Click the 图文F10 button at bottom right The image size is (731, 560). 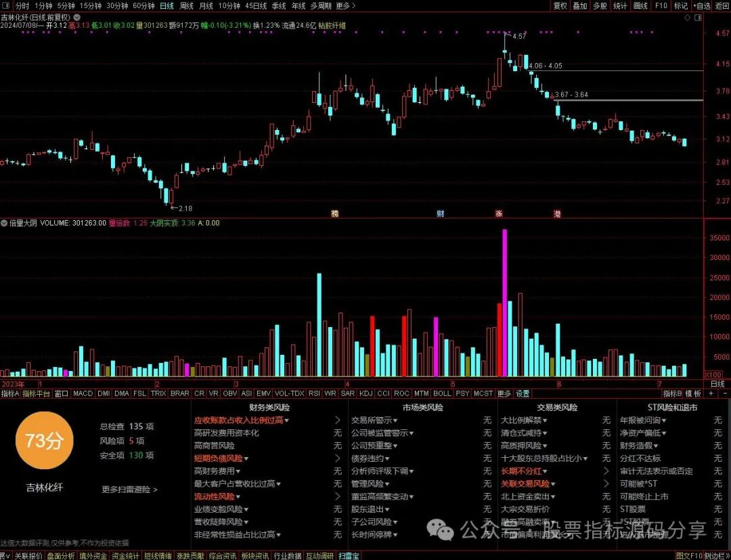689,556
